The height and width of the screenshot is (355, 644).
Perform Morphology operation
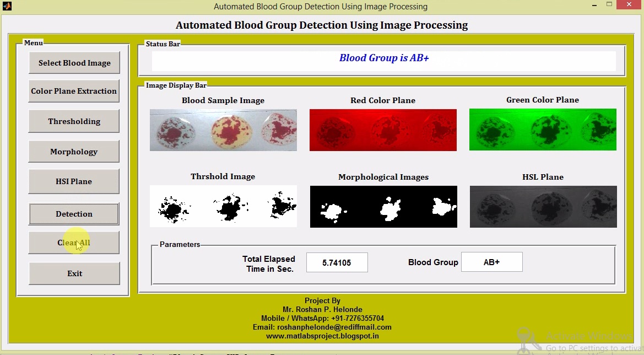(74, 151)
